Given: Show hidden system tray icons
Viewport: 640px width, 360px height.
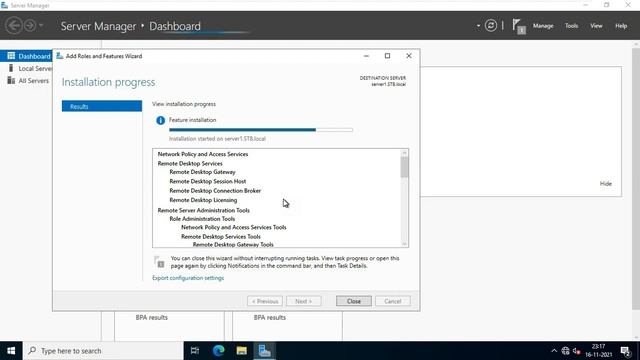Looking at the screenshot, I should point(553,351).
